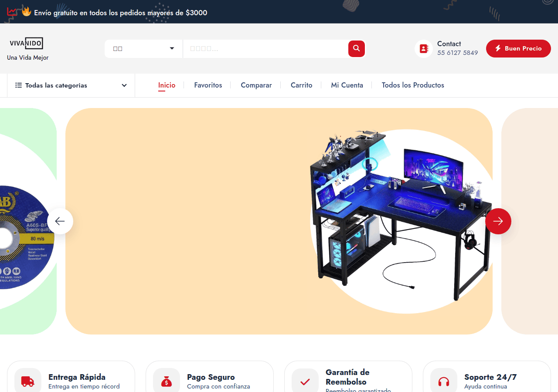Image resolution: width=558 pixels, height=392 pixels.
Task: Click the delivery truck icon
Action: (28, 382)
